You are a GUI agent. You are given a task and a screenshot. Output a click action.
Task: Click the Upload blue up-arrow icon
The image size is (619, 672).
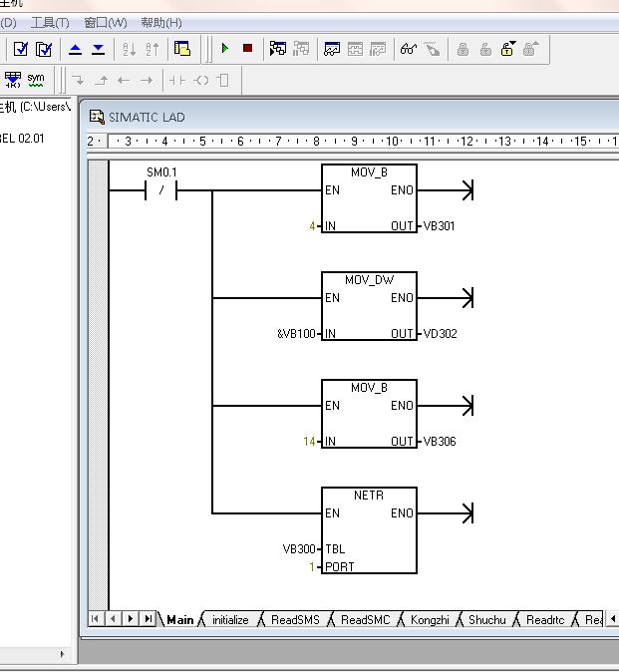tap(76, 48)
